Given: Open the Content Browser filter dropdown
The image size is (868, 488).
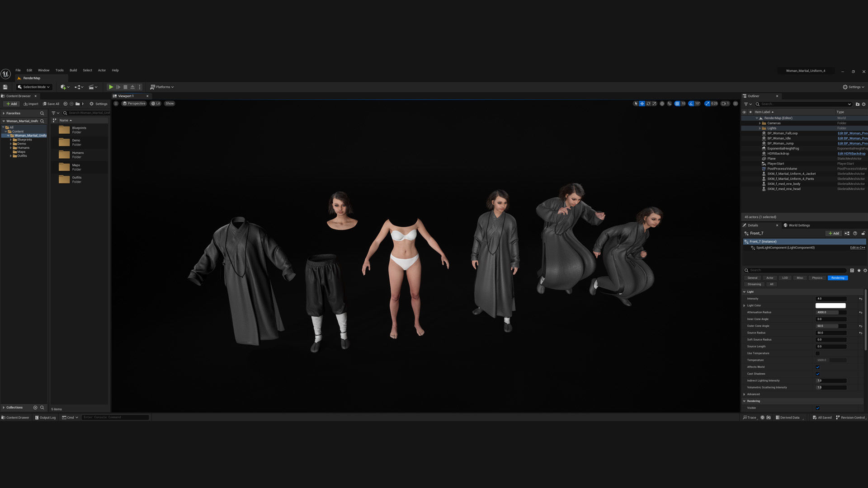Looking at the screenshot, I should tap(56, 113).
